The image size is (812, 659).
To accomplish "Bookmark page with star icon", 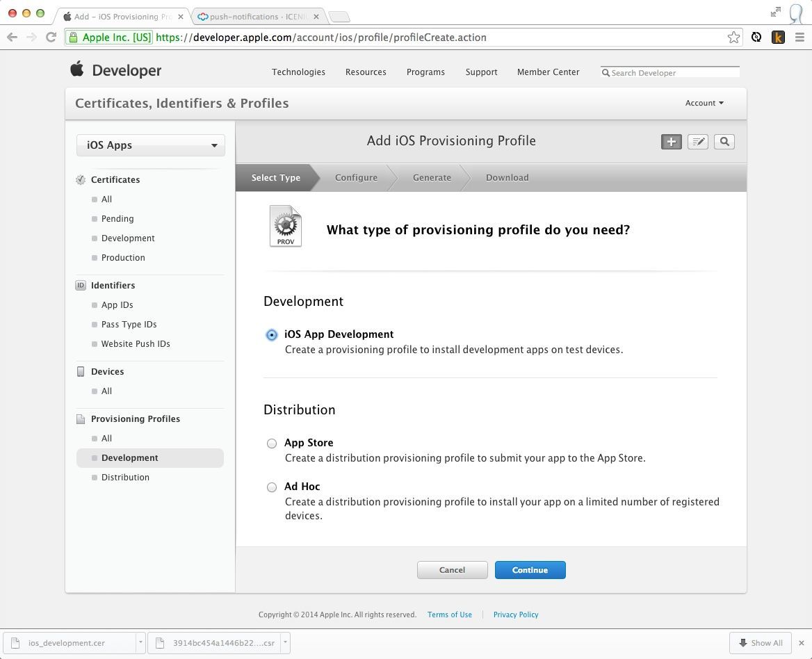I will 733,38.
